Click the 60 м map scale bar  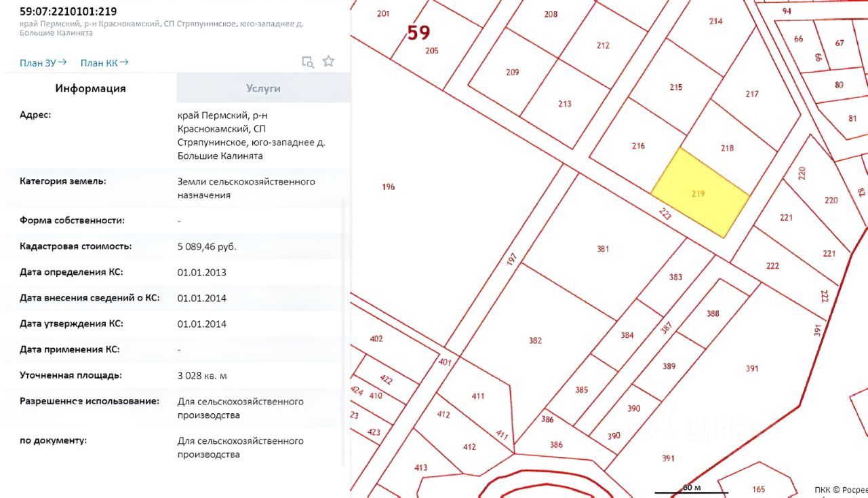pyautogui.click(x=691, y=490)
